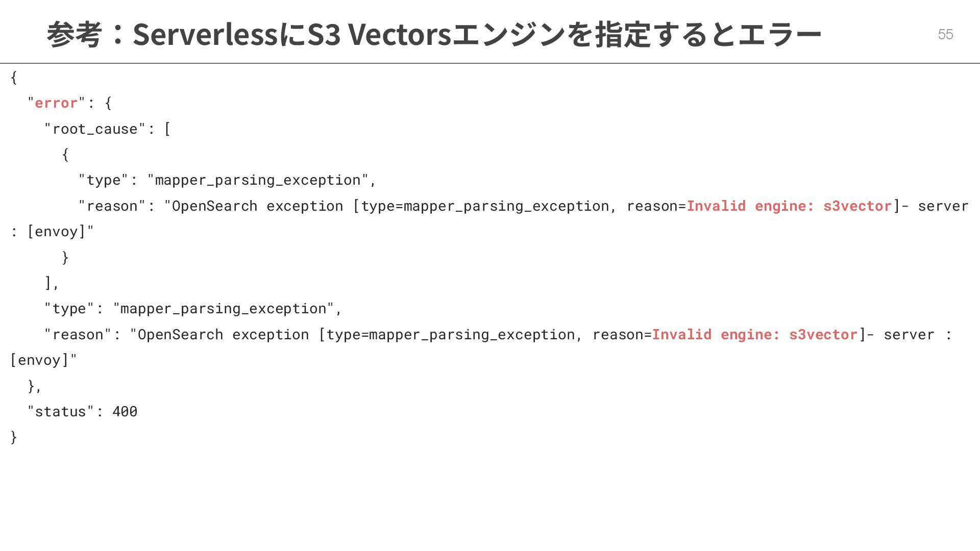Image resolution: width=980 pixels, height=551 pixels.
Task: Click the "root_cause" key text
Action: click(x=95, y=129)
